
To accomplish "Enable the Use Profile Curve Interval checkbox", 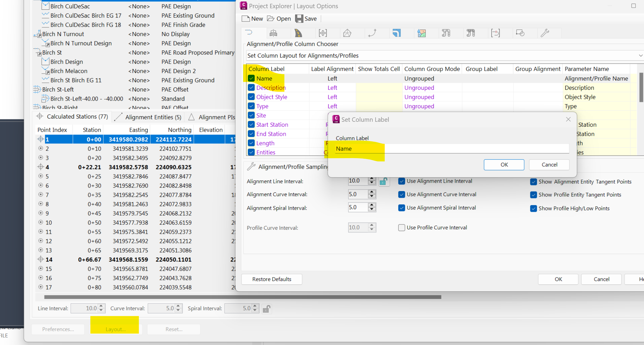I will tap(402, 227).
